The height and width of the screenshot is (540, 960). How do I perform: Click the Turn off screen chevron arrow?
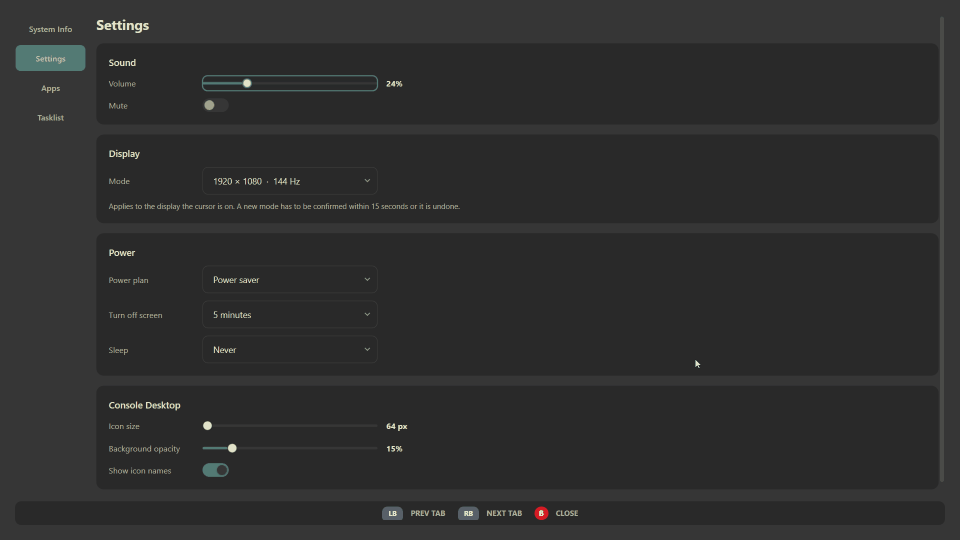[367, 314]
